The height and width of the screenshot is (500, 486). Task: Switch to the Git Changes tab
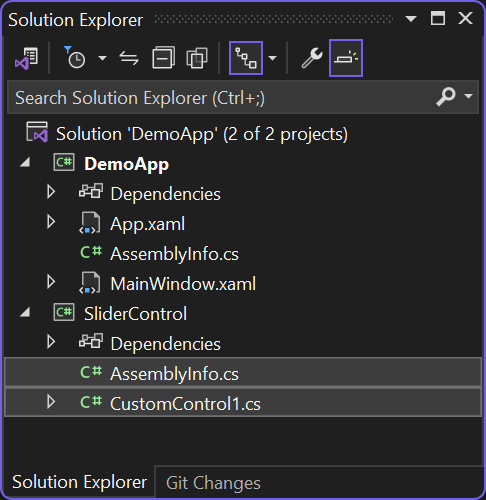point(213,483)
